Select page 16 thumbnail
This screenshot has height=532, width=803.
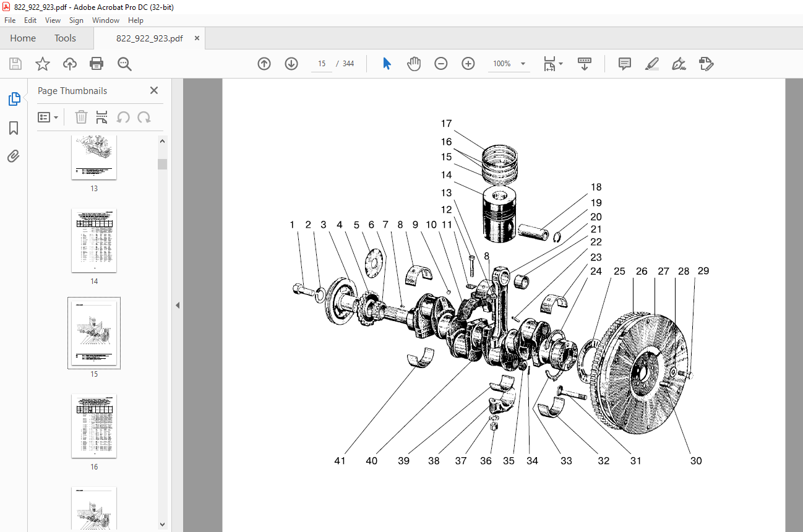click(94, 426)
